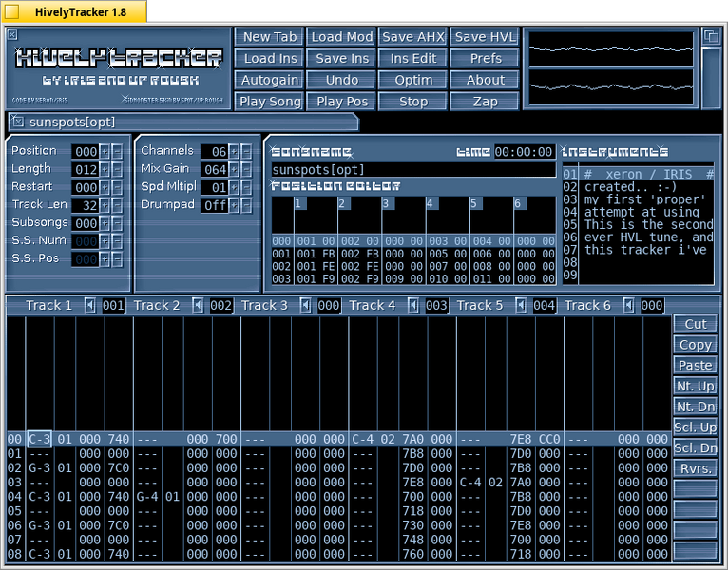Increase Subsongs count with plus button

coord(105,223)
